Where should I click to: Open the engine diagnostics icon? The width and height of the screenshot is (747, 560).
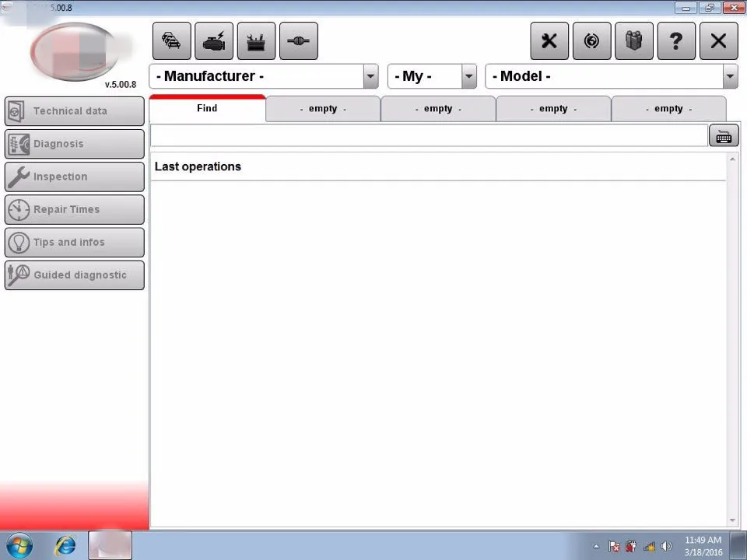coord(213,40)
